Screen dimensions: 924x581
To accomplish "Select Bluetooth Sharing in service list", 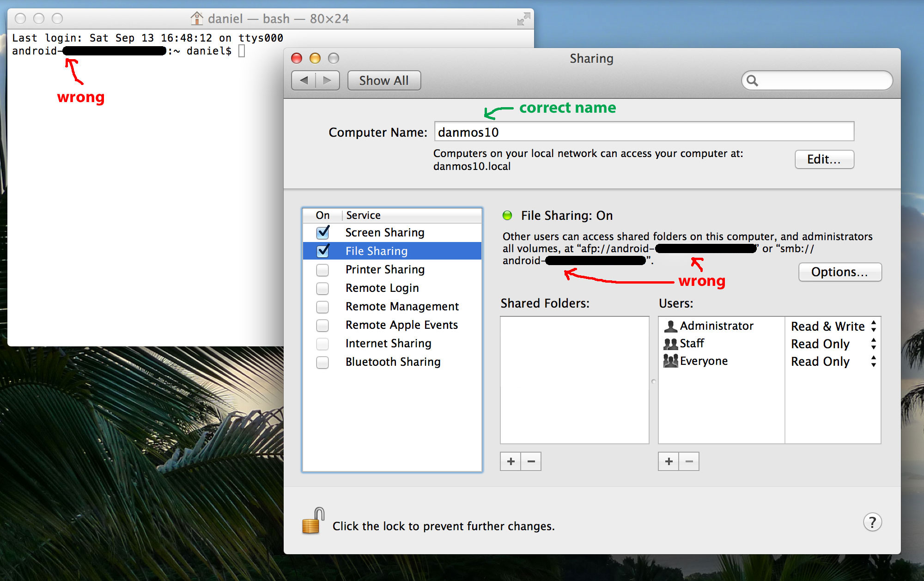I will 393,362.
